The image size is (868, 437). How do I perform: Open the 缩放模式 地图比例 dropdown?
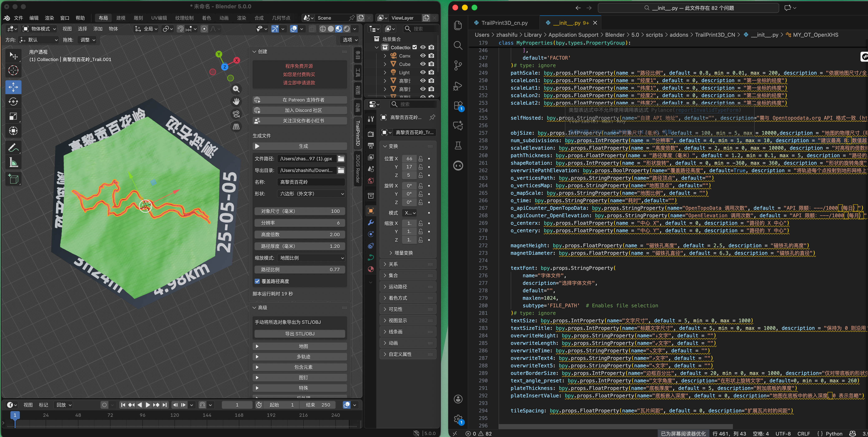point(311,258)
